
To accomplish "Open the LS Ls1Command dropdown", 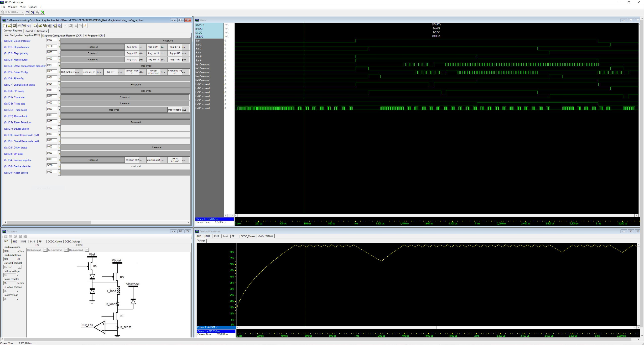I will [x=66, y=250].
